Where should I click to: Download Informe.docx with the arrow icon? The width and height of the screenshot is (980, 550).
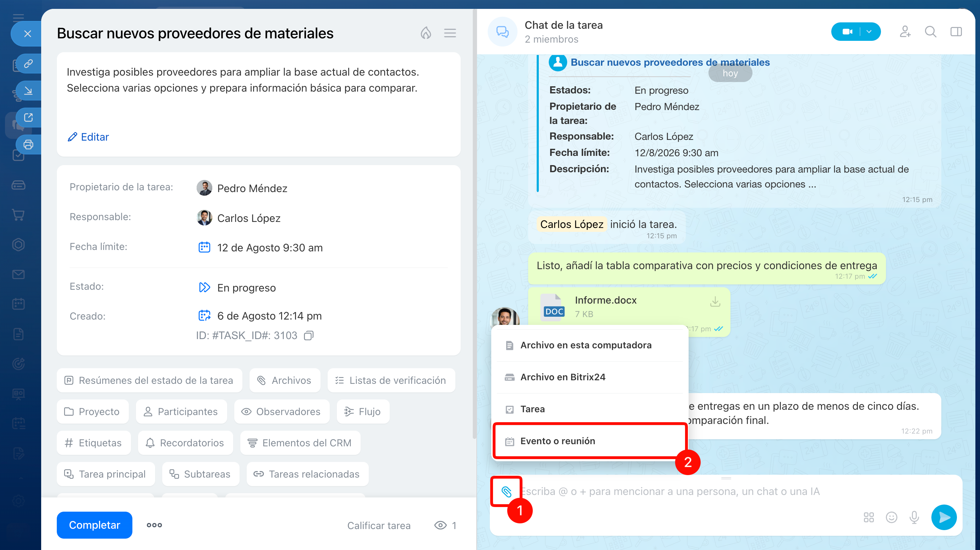coord(715,301)
